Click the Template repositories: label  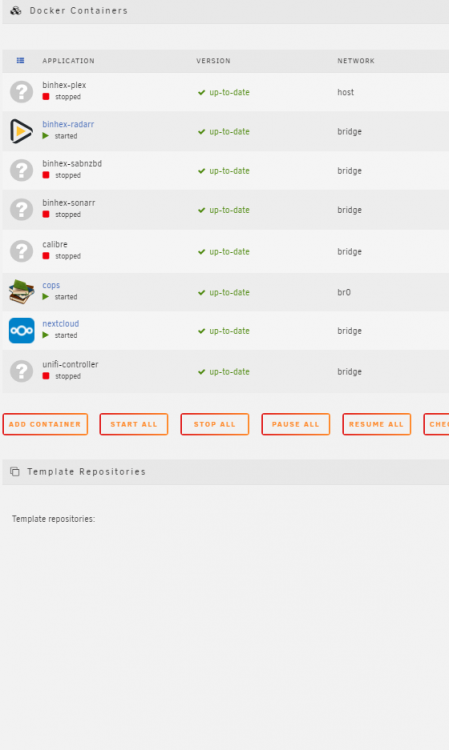pyautogui.click(x=54, y=519)
